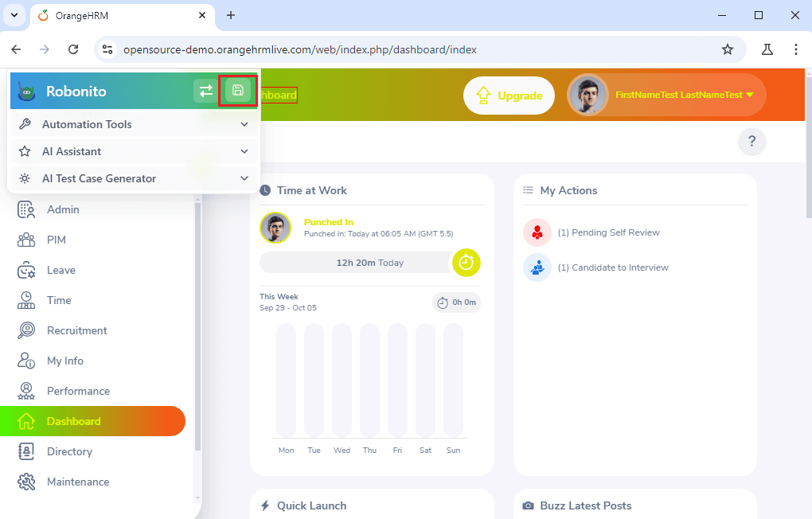Click the Maintenance gear icon
Image resolution: width=812 pixels, height=519 pixels.
click(x=26, y=482)
